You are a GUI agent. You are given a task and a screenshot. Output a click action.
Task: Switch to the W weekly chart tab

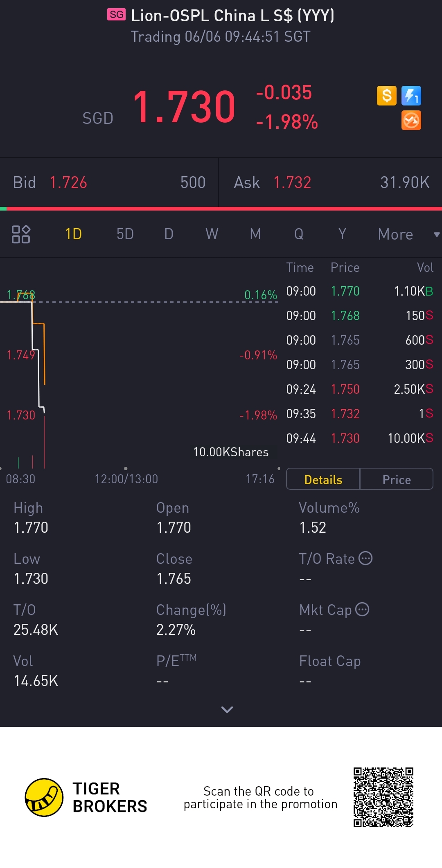tap(212, 234)
